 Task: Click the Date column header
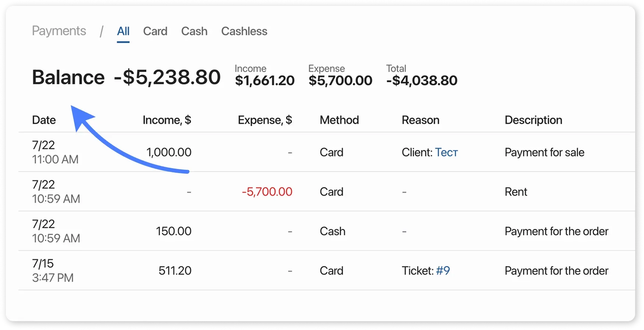[x=44, y=120]
